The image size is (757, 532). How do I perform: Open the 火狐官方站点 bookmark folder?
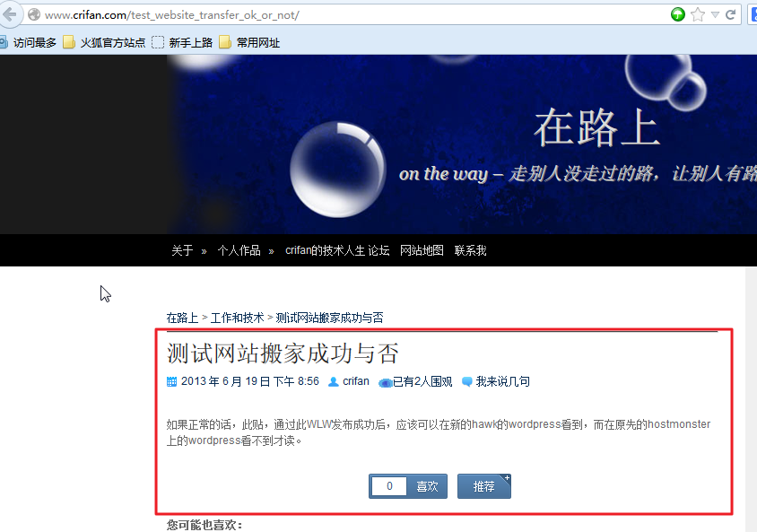(x=104, y=42)
